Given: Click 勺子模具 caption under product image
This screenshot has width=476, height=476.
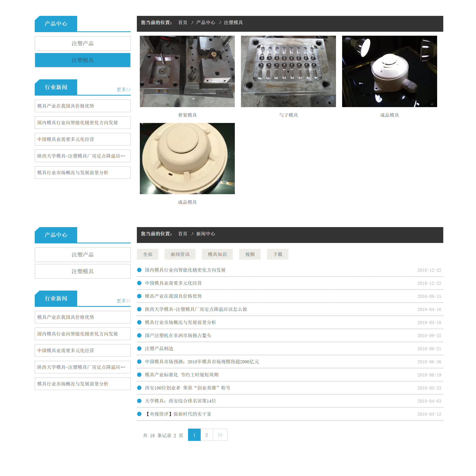Looking at the screenshot, I should pyautogui.click(x=288, y=115).
